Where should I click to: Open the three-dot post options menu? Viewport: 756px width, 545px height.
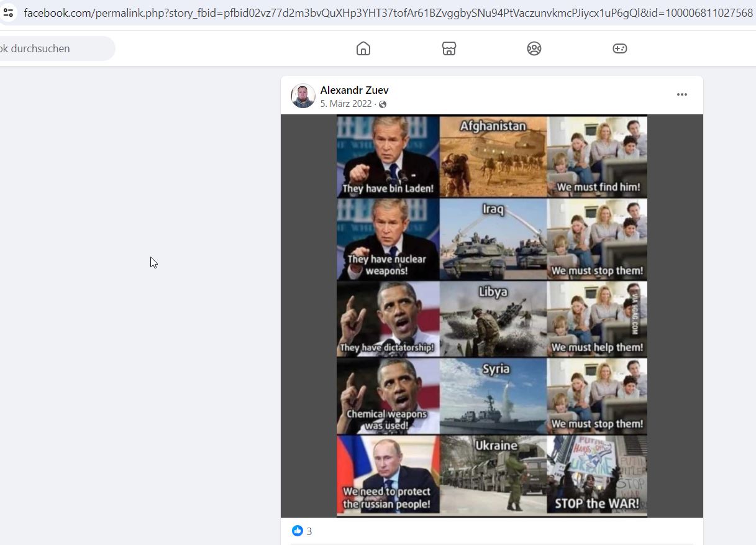point(682,94)
